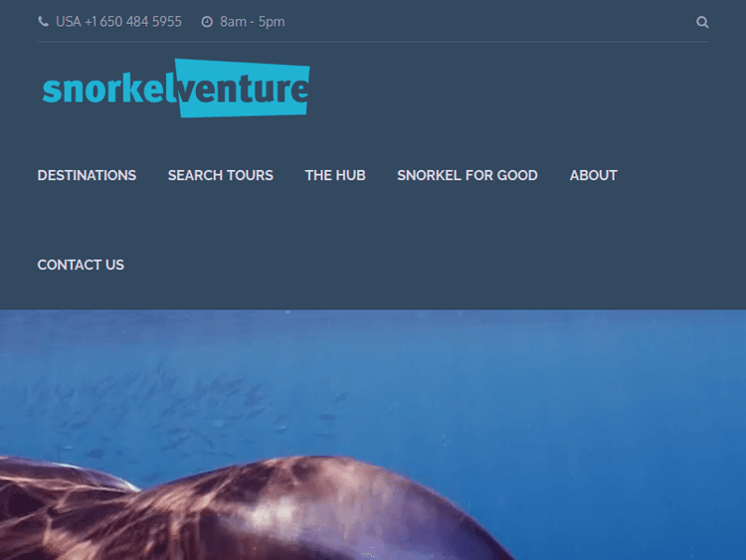Go to SEARCH TOURS
The image size is (746, 560).
point(221,176)
